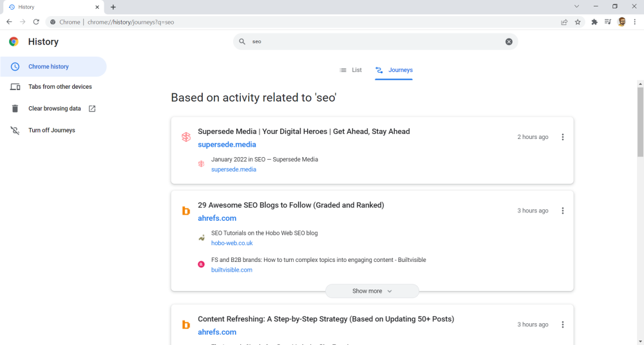
Task: Open the Chrome profile avatar
Action: 621,22
